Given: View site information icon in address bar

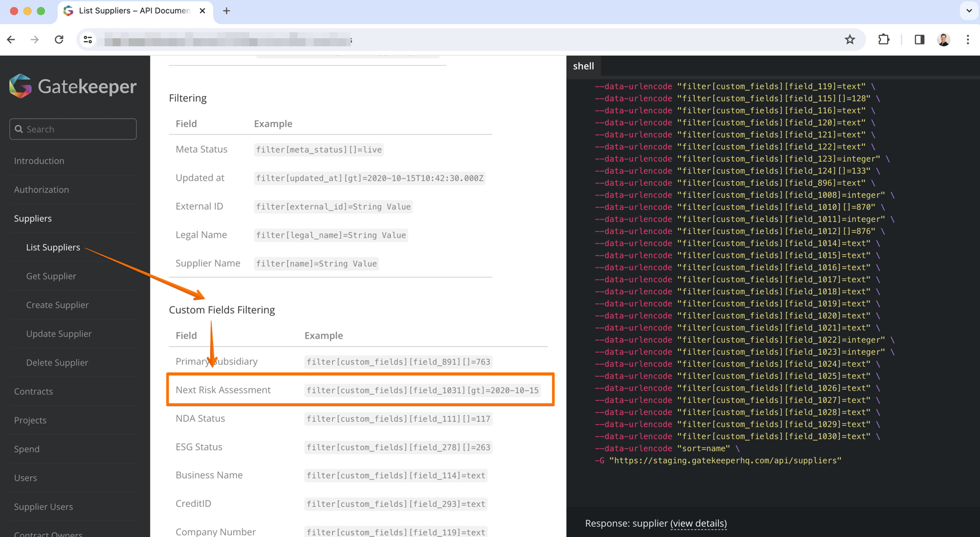Looking at the screenshot, I should click(88, 39).
